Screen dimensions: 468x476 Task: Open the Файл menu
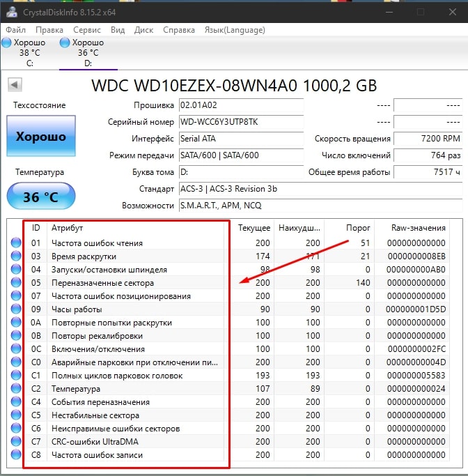click(15, 30)
